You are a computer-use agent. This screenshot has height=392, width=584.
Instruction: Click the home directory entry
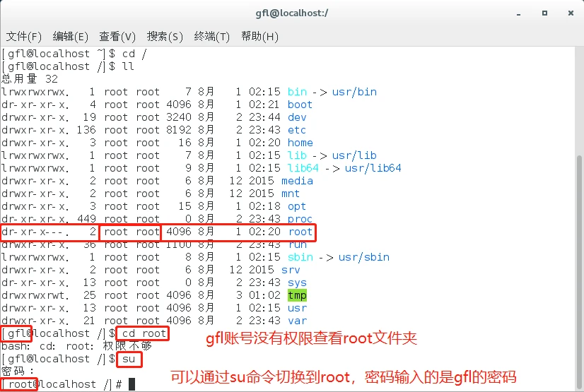tap(300, 143)
